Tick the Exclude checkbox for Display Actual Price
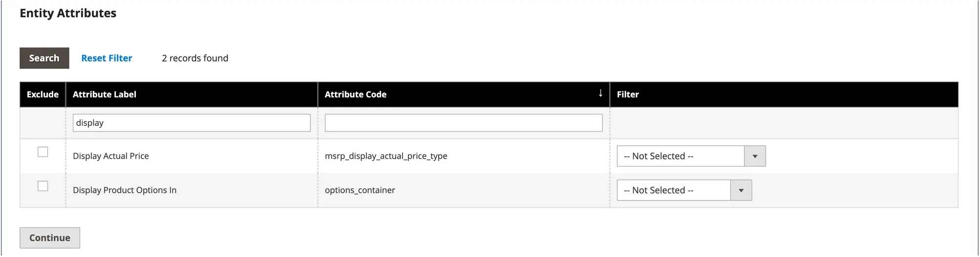980x257 pixels. (x=43, y=152)
